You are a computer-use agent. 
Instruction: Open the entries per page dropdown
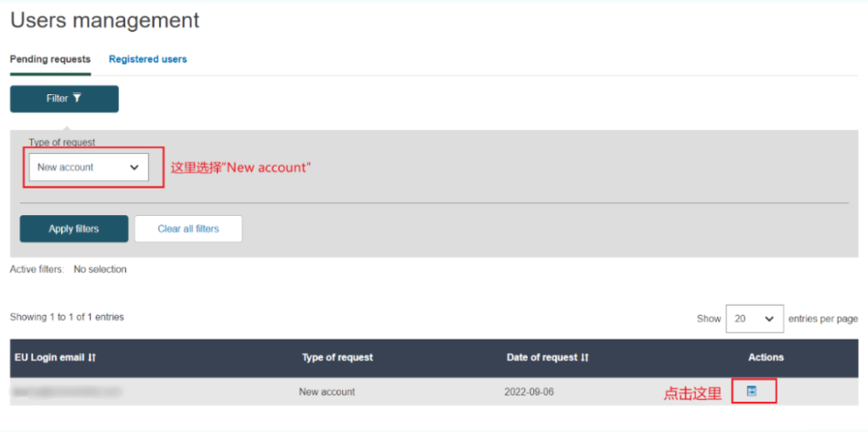755,319
